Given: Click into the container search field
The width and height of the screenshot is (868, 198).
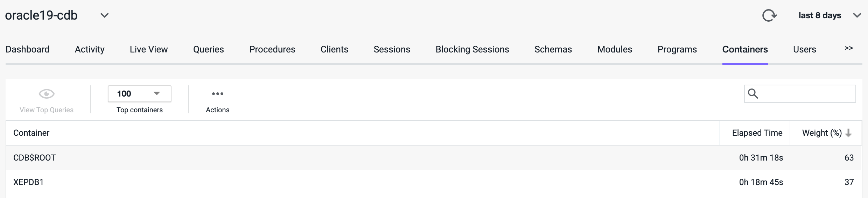Looking at the screenshot, I should pyautogui.click(x=805, y=94).
